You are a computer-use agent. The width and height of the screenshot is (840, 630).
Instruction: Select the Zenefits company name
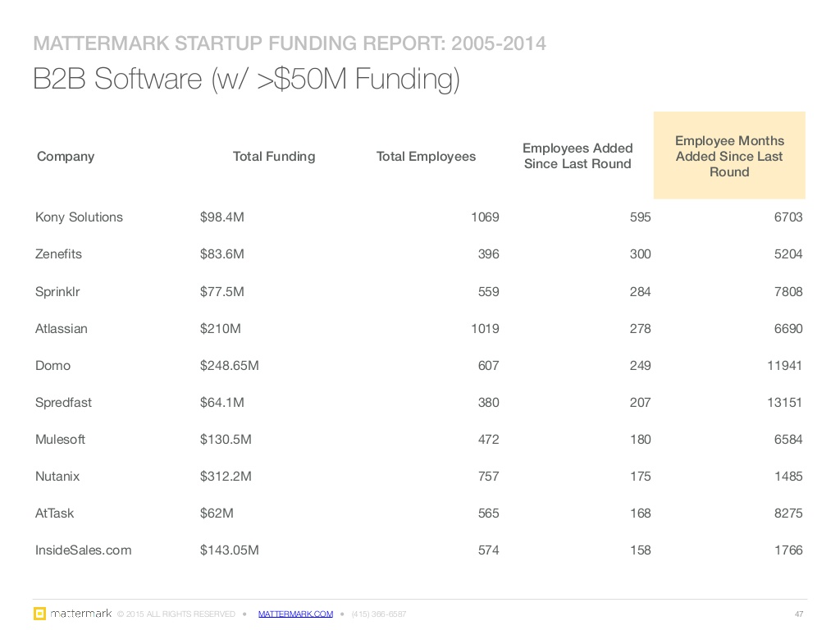58,254
